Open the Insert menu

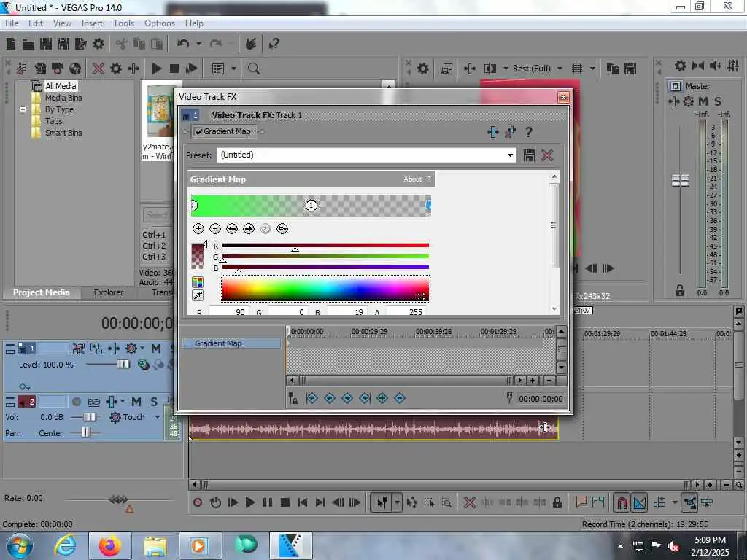tap(92, 23)
